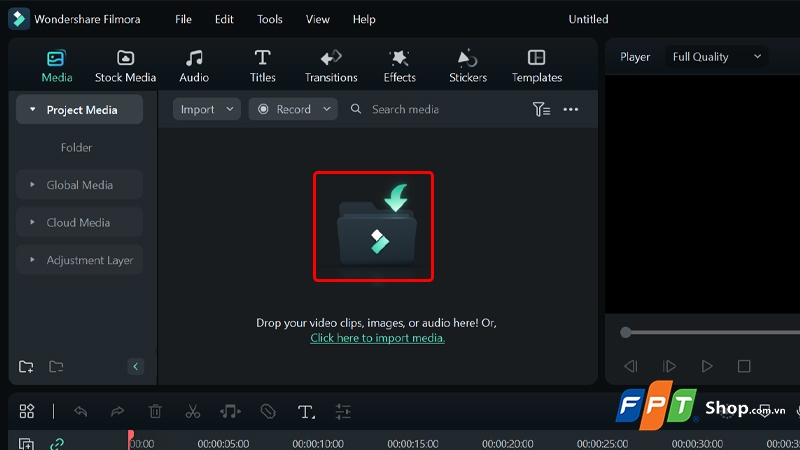
Task: Click the search magnifier icon
Action: pyautogui.click(x=356, y=109)
